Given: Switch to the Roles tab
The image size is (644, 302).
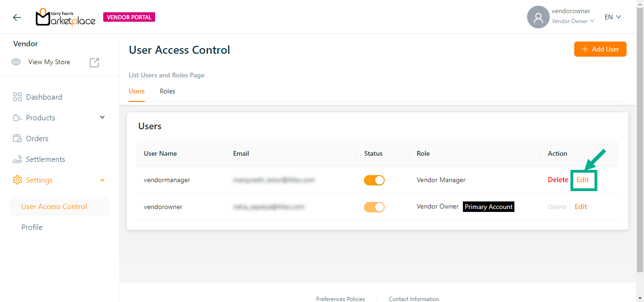Looking at the screenshot, I should click(x=167, y=92).
